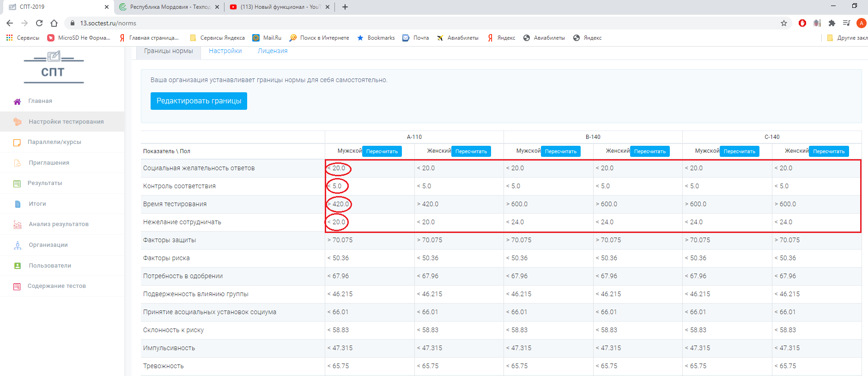Click the Пользователи sidebar icon
The width and height of the screenshot is (868, 376).
(x=18, y=266)
